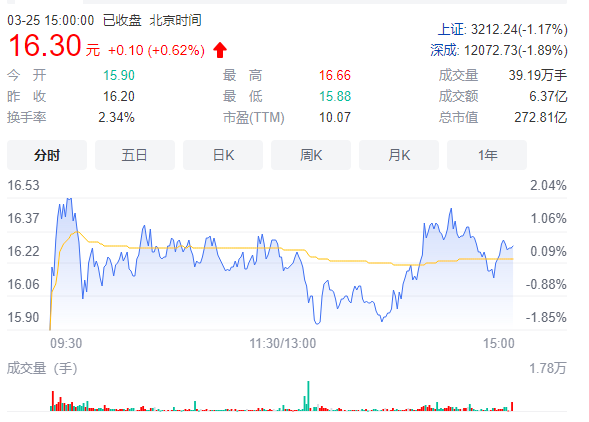Screen dimensions: 589x422
Task: Select the 分时 intraday chart tab
Action: (47, 155)
